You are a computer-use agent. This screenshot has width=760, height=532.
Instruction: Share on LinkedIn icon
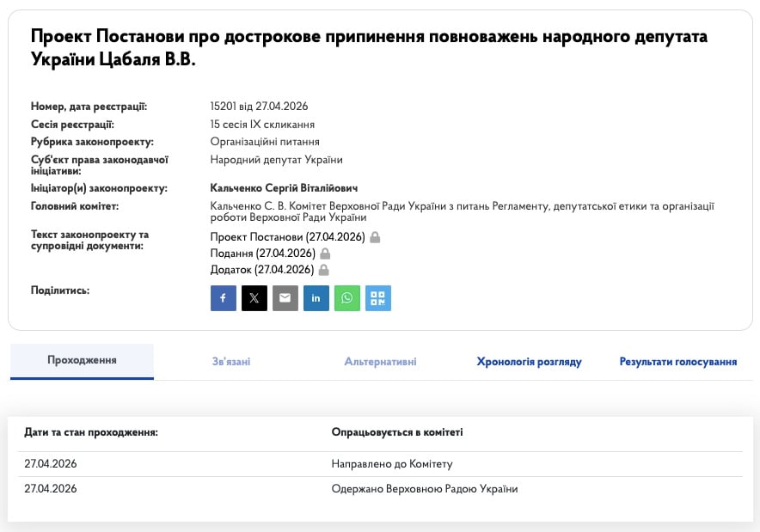pos(316,297)
